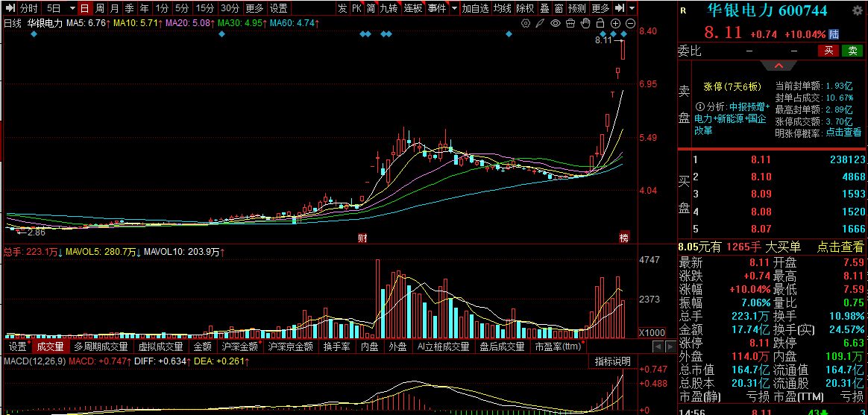Click the first blue diamond event marker
This screenshot has height=415, width=868.
point(34,34)
